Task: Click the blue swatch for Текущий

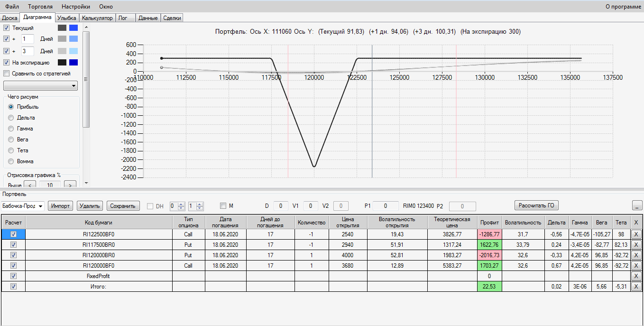Action: coord(74,28)
